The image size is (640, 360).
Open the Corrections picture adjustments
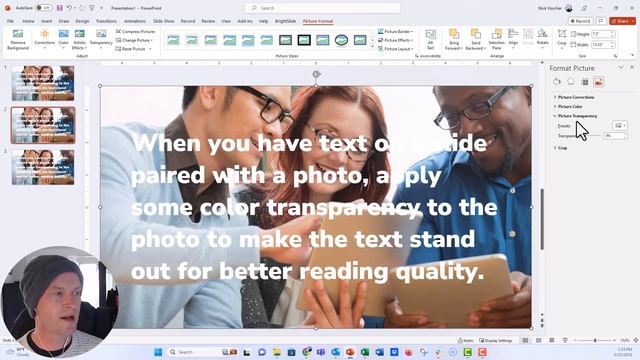tap(44, 39)
